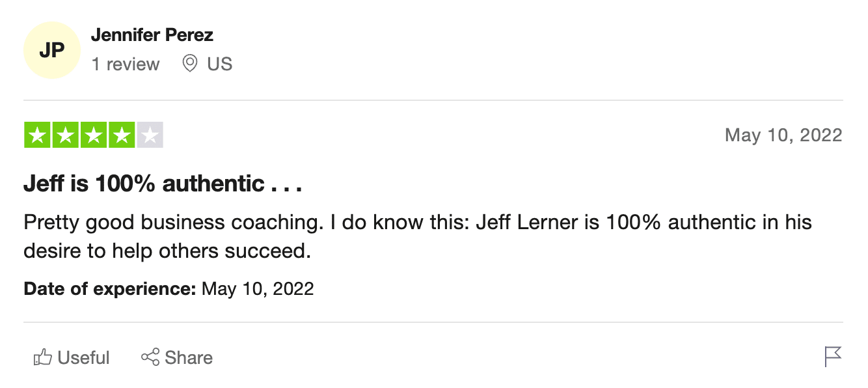Click the date of experience value
This screenshot has height=388, width=868.
point(258,288)
